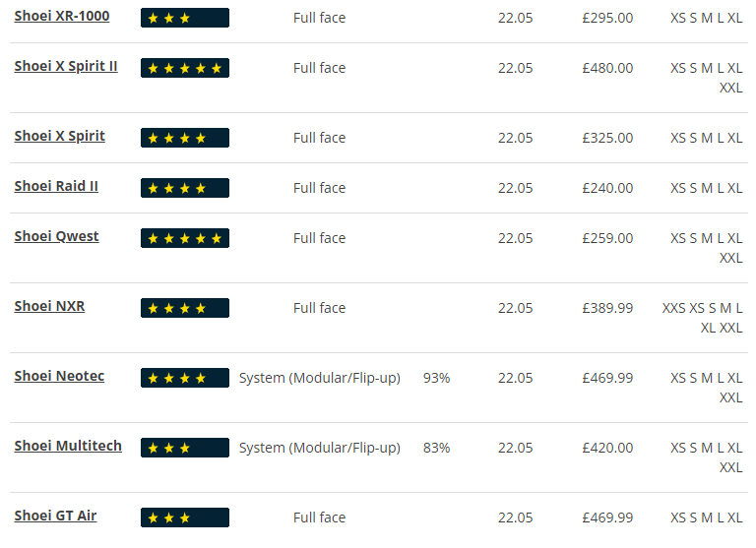The height and width of the screenshot is (548, 756).
Task: Go to the Shoei Qwest page
Action: (x=56, y=237)
